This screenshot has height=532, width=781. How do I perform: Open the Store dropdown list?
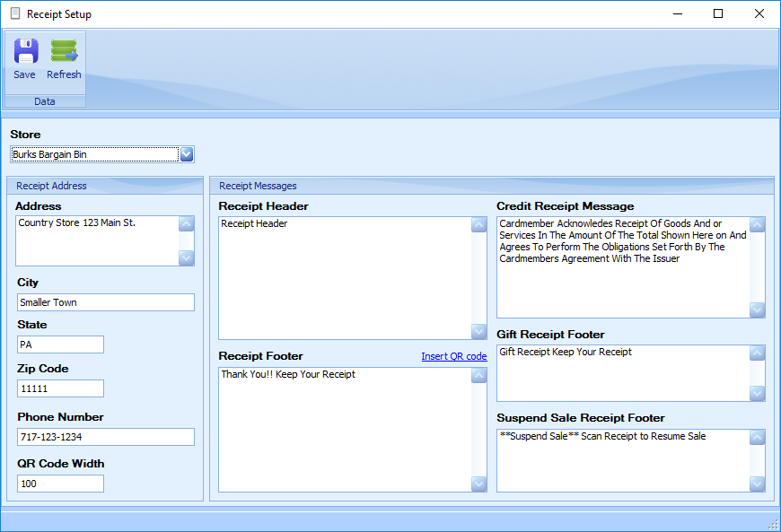tap(187, 154)
